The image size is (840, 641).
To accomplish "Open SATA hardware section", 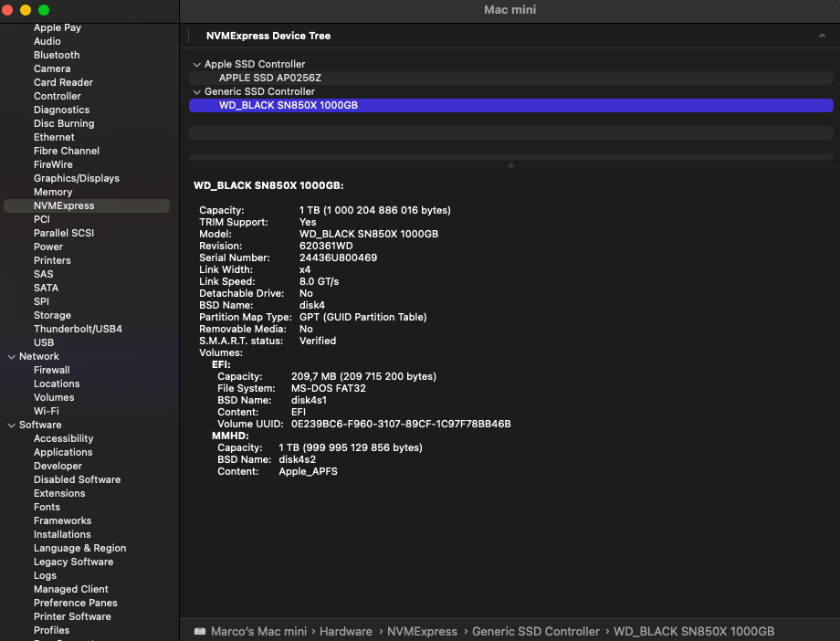I will tap(46, 288).
